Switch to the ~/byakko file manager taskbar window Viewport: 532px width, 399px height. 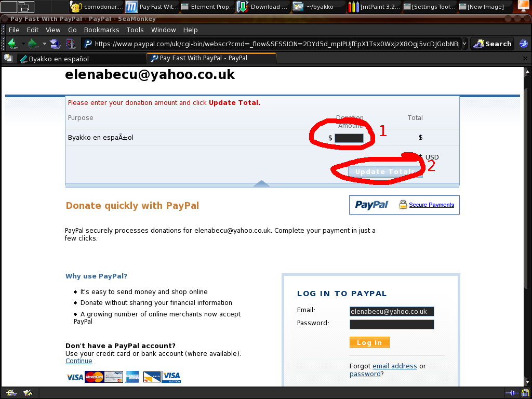point(319,6)
